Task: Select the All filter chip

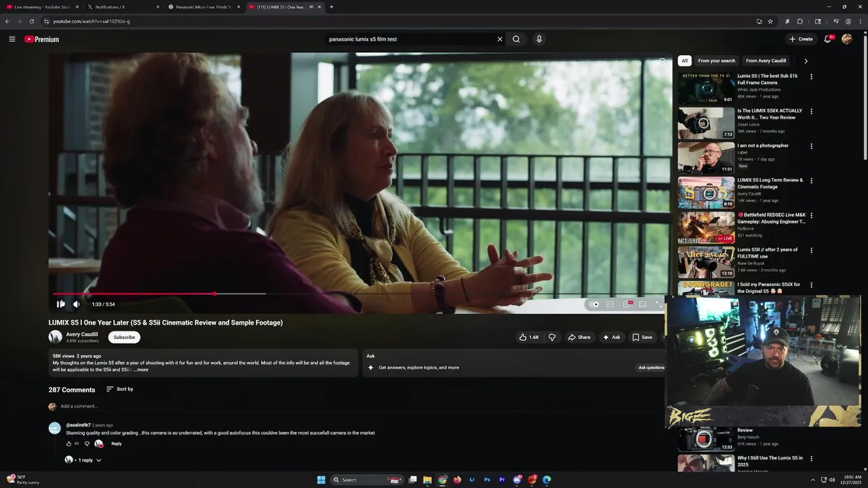Action: click(x=684, y=61)
